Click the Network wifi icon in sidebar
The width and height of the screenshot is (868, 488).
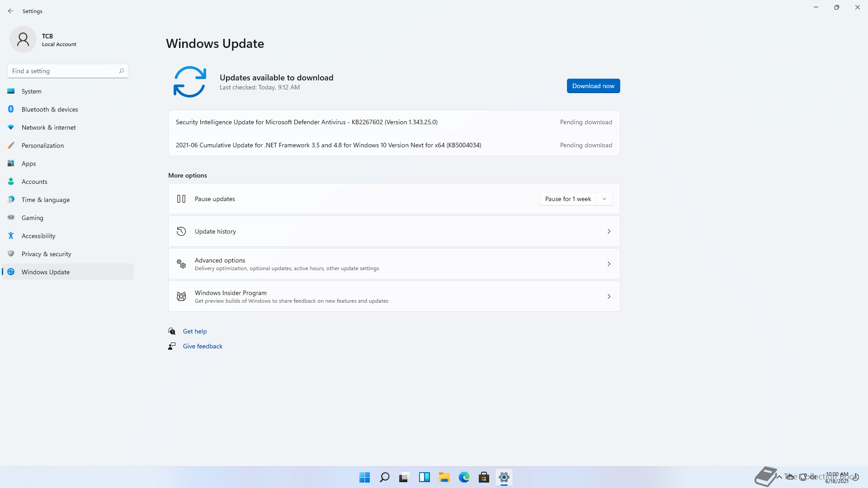pos(11,127)
